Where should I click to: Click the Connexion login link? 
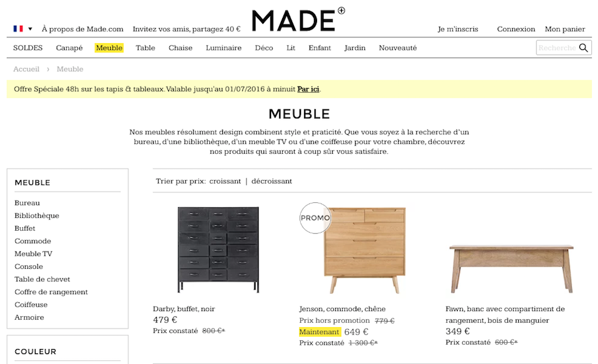[516, 29]
